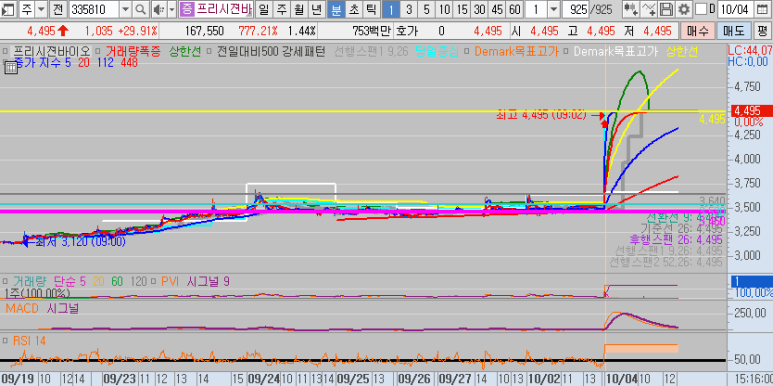Click the speaker sound alert icon
The height and width of the screenshot is (386, 773).
coord(158,9)
